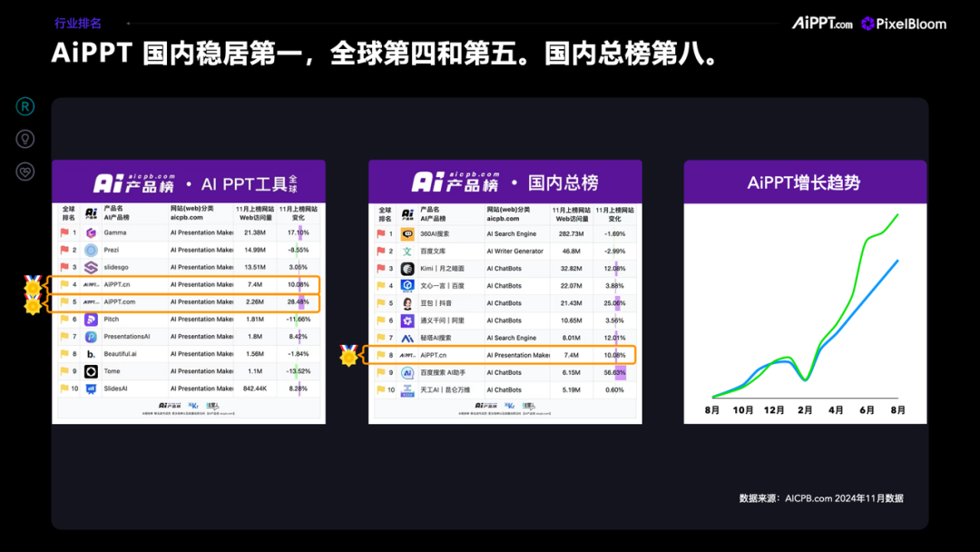Click the 10月 label on chart axis

click(742, 410)
